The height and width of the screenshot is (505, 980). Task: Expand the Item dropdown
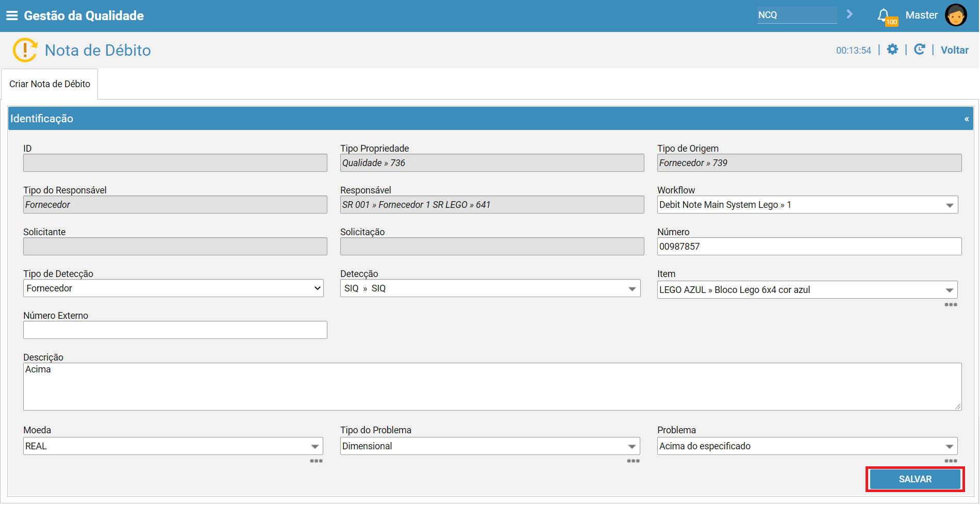949,290
